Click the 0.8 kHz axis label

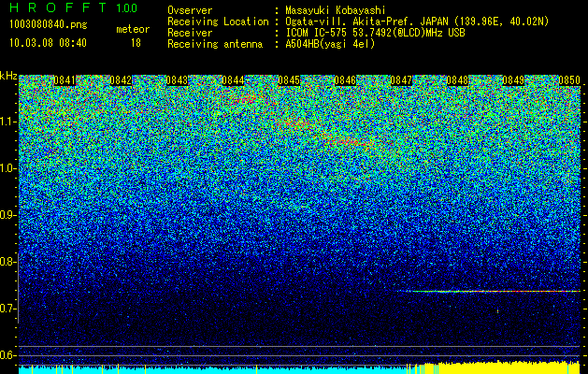coord(7,262)
